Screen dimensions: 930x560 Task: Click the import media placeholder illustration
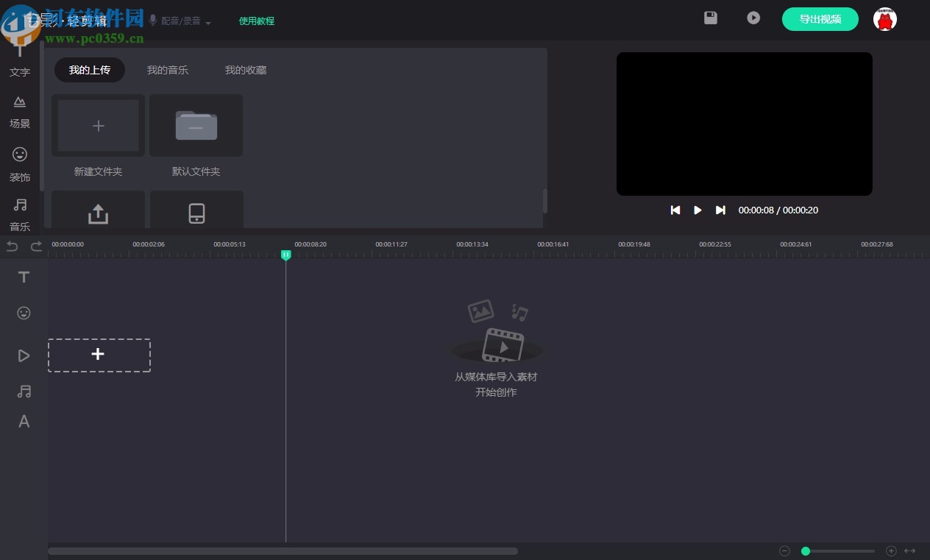coord(497,332)
